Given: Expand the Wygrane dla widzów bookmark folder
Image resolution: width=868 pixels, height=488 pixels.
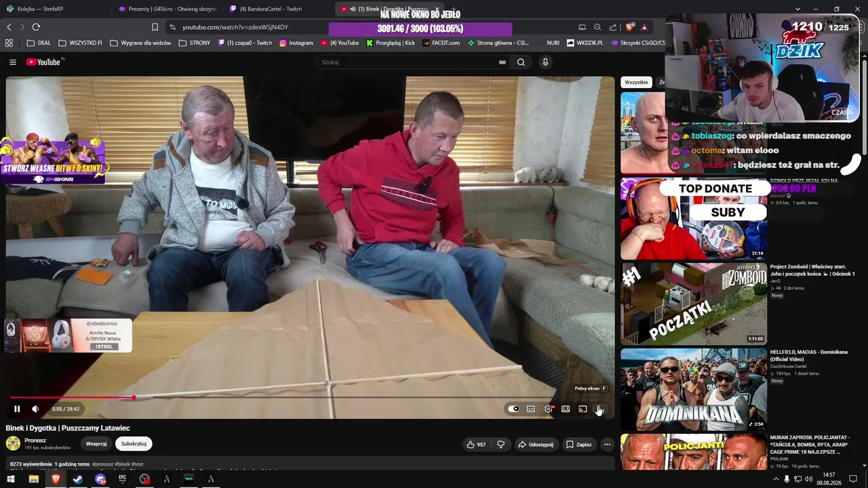Looking at the screenshot, I should click(140, 43).
